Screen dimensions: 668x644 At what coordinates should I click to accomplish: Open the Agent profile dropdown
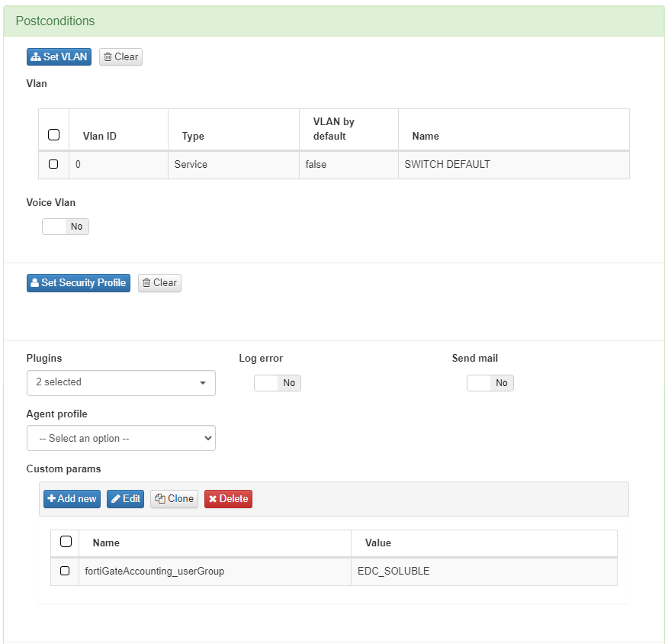(121, 439)
